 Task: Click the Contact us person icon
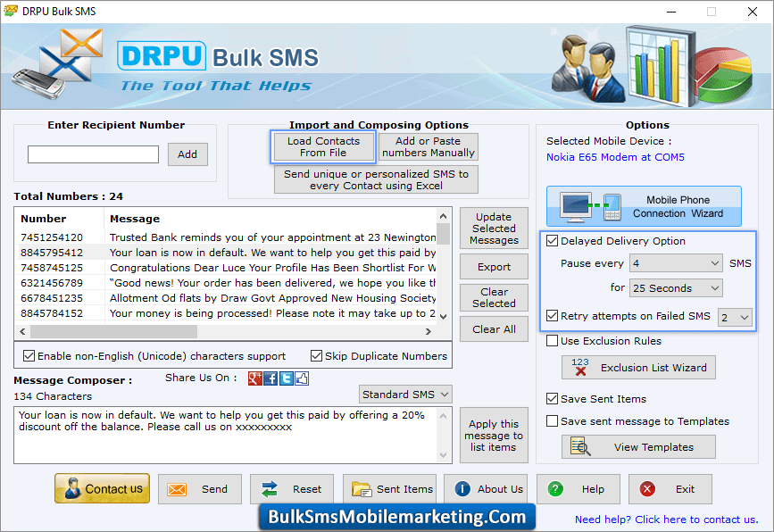tap(72, 488)
